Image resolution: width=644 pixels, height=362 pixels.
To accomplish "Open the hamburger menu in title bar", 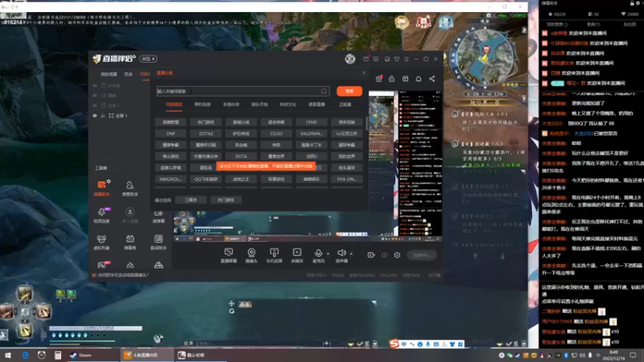I will (407, 59).
